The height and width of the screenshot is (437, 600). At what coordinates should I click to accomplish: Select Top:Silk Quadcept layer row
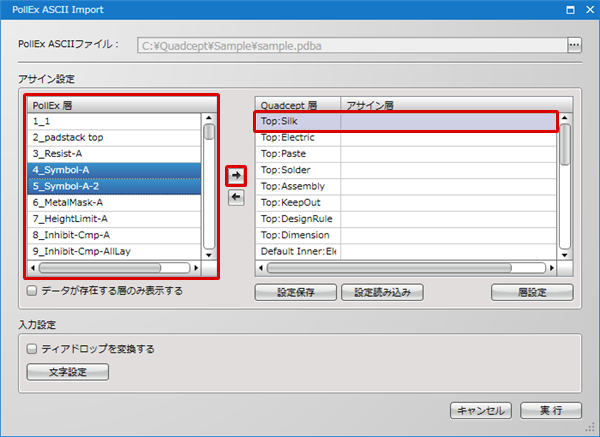click(406, 121)
